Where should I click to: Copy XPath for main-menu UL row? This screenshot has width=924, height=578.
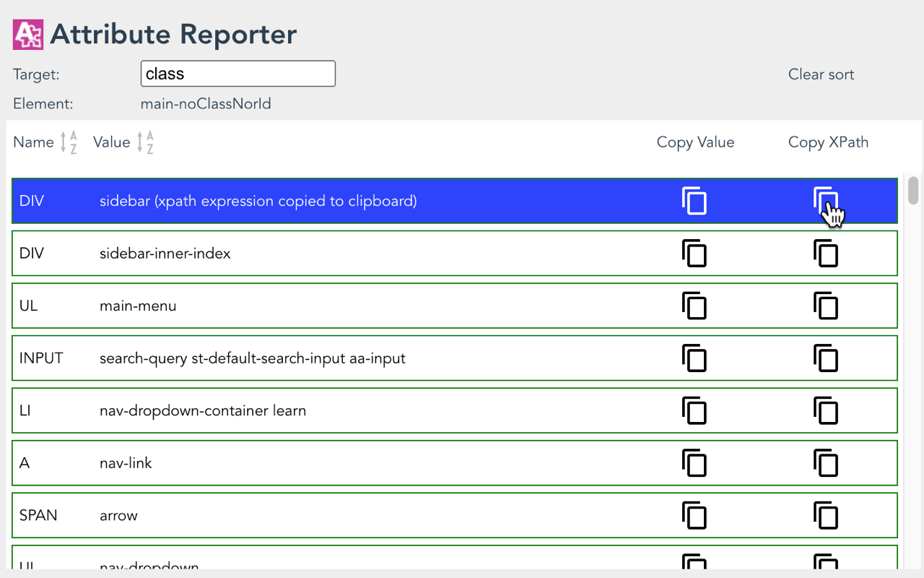(826, 306)
